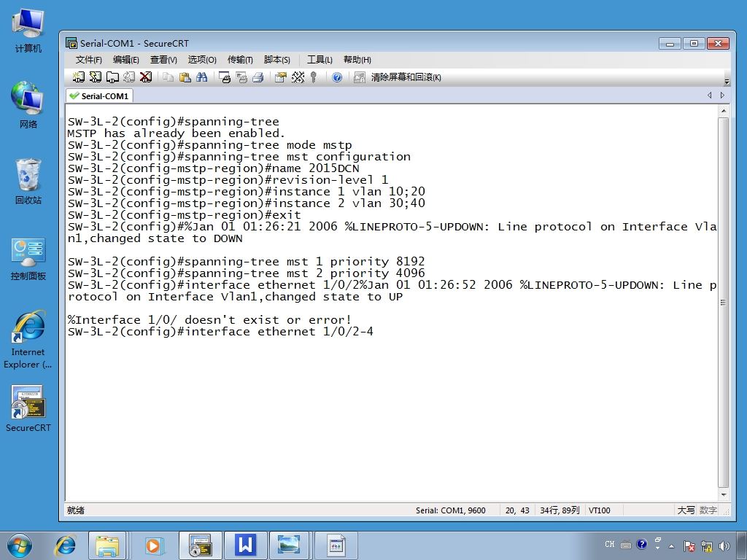Click the Public Key Assistant key icon

[314, 77]
